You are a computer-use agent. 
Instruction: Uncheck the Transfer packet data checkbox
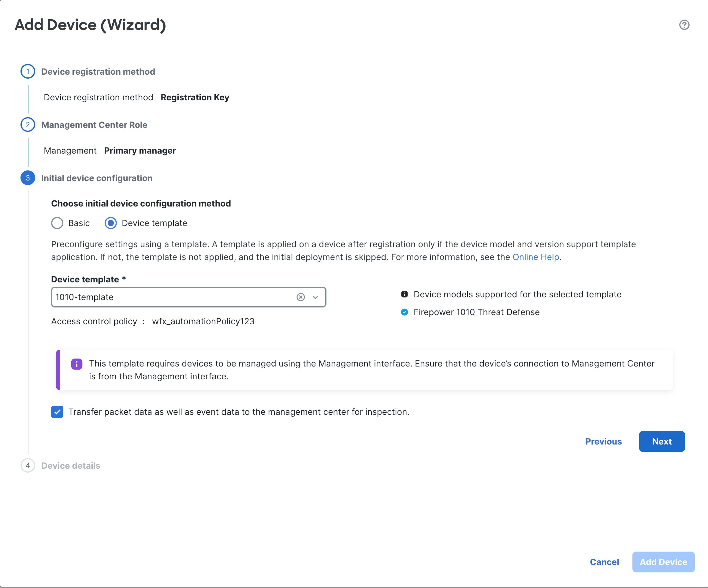point(57,412)
